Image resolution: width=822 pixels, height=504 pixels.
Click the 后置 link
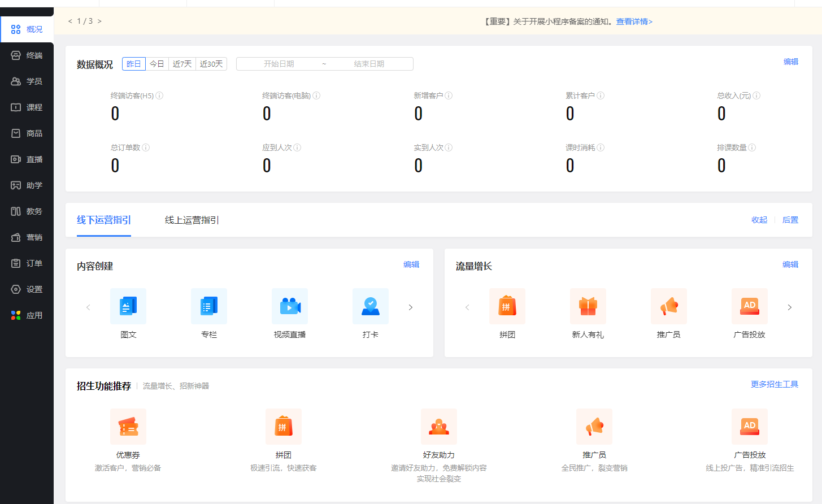[790, 220]
